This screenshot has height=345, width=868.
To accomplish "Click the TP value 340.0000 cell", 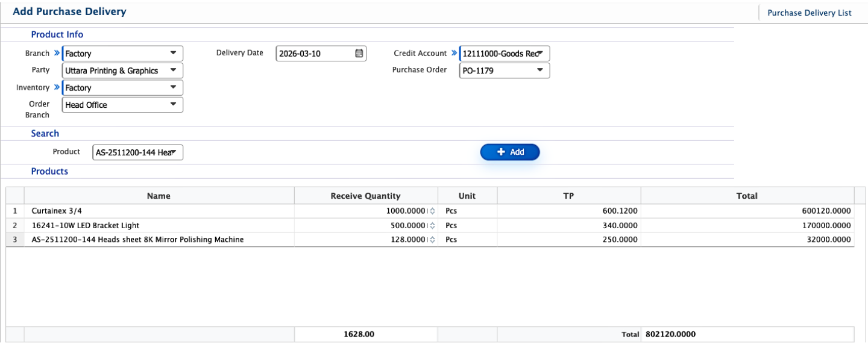I will [x=620, y=226].
